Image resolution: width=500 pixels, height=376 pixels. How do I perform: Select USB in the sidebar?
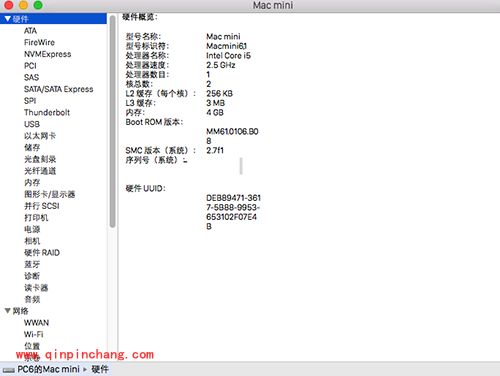point(32,124)
